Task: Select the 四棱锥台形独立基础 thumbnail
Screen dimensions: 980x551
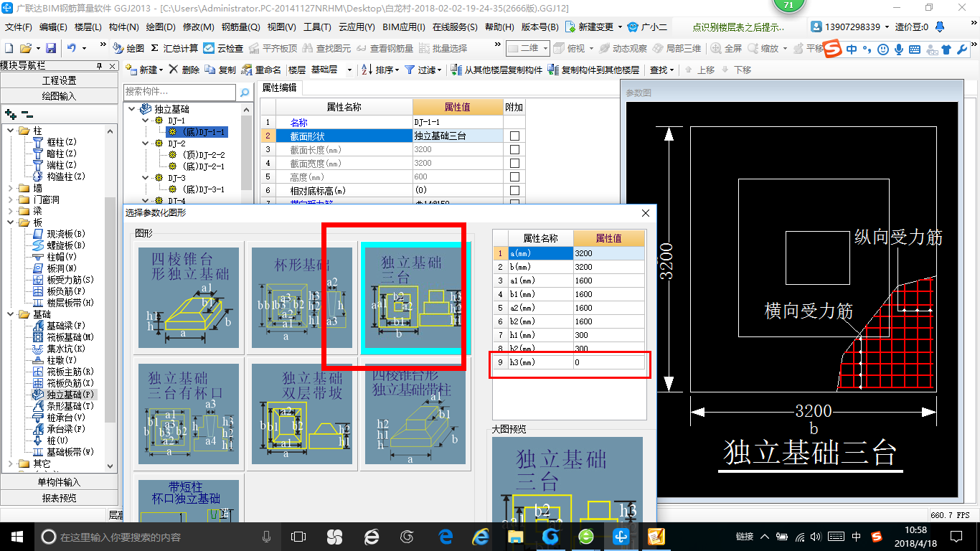Action: coord(189,298)
